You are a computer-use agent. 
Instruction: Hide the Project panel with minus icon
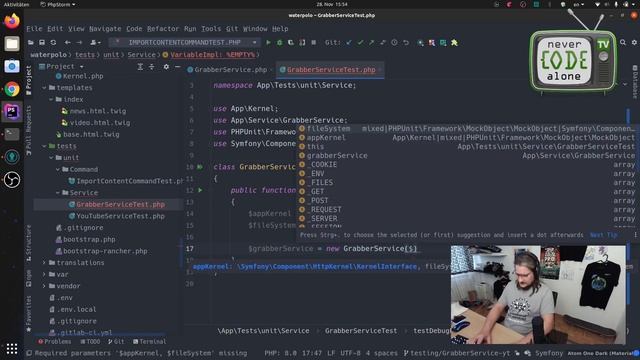178,67
